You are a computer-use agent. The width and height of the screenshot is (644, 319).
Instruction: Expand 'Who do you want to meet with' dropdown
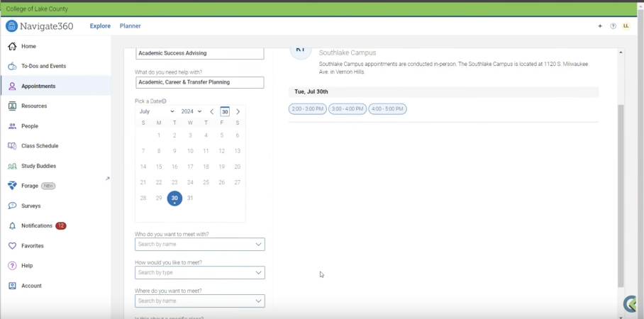199,245
